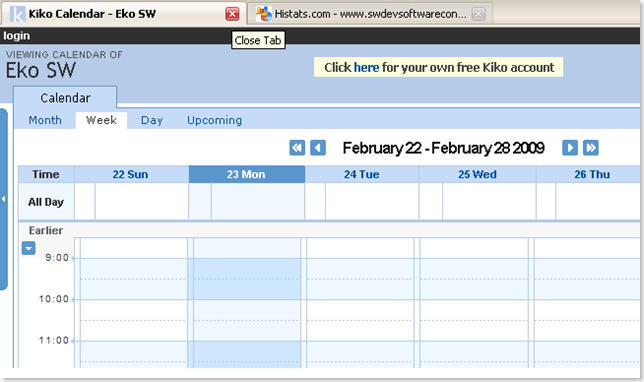Click the '10:00' time label
644x382 pixels.
54,299
